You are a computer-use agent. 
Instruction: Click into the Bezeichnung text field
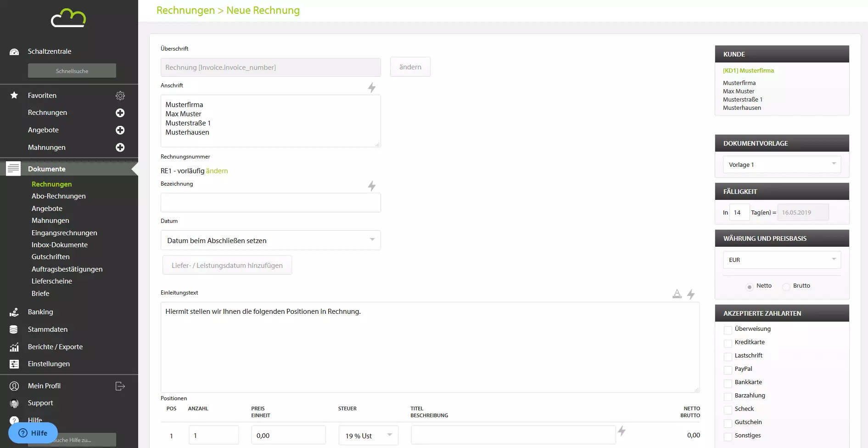[270, 203]
